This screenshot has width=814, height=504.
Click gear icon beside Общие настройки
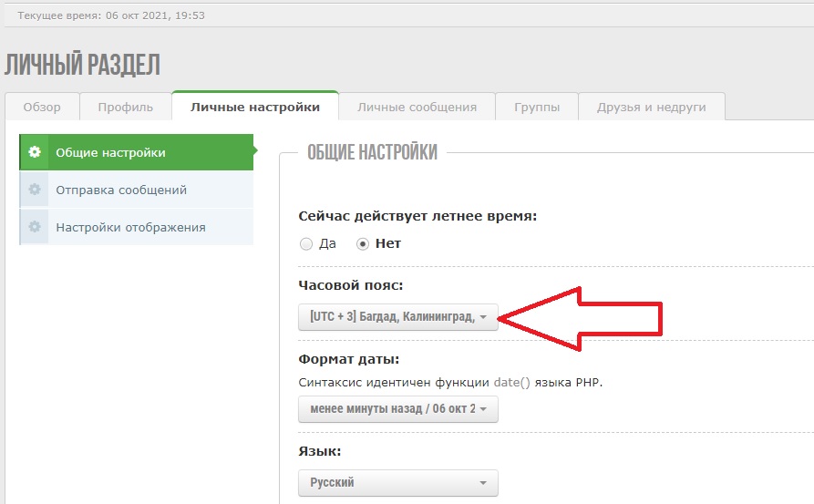(35, 152)
